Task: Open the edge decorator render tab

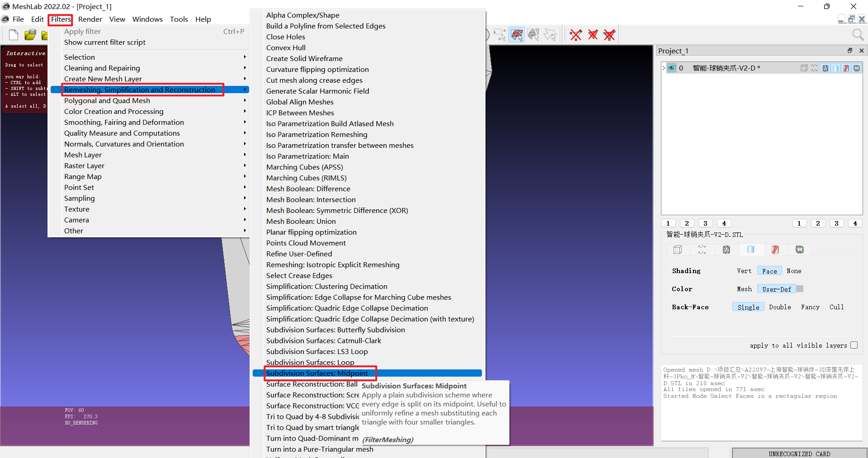Action: coord(800,250)
